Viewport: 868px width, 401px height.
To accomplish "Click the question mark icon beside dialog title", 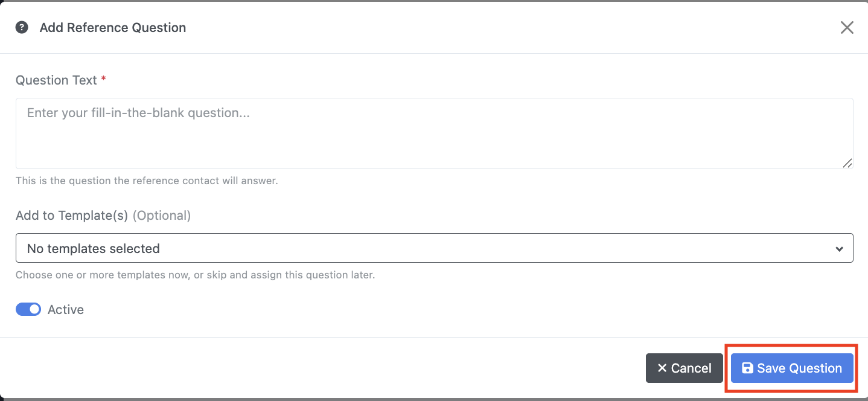I will pyautogui.click(x=22, y=27).
